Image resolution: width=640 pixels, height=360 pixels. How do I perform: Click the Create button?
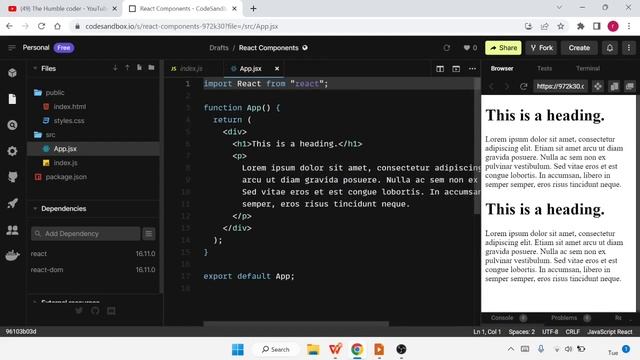(579, 48)
